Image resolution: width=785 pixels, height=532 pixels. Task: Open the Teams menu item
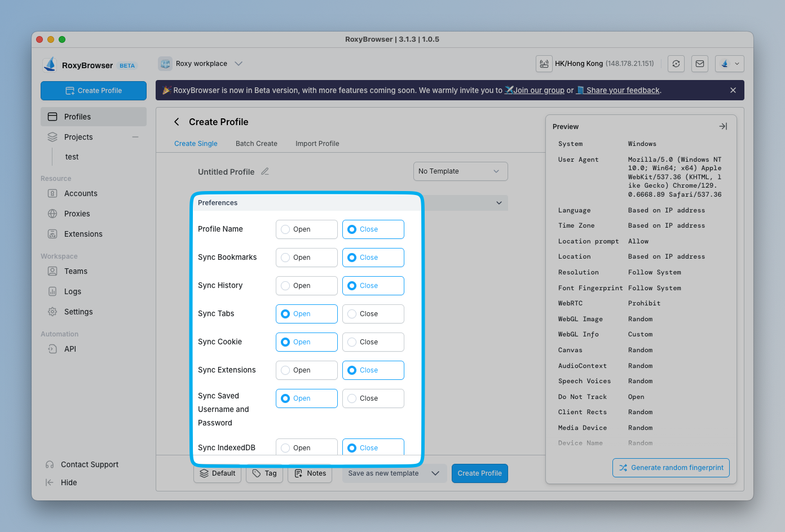[94, 271]
